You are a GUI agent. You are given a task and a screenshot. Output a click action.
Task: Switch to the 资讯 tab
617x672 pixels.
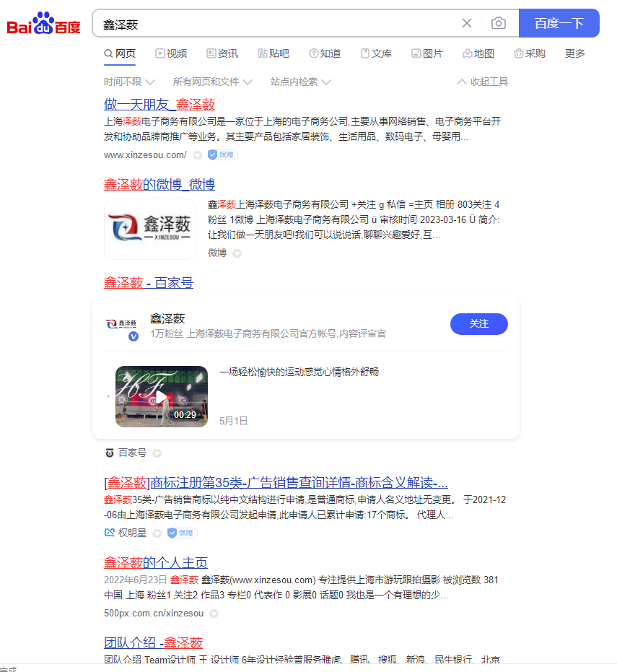(x=222, y=53)
